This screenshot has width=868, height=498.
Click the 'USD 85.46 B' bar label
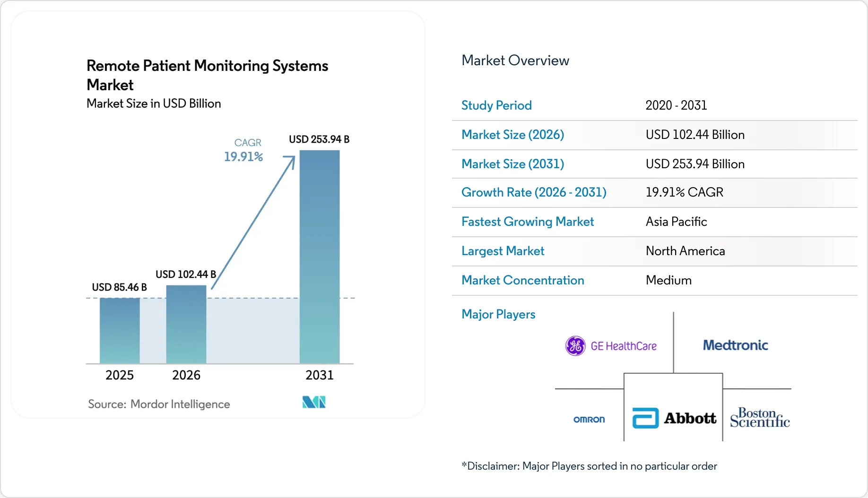click(x=119, y=287)
